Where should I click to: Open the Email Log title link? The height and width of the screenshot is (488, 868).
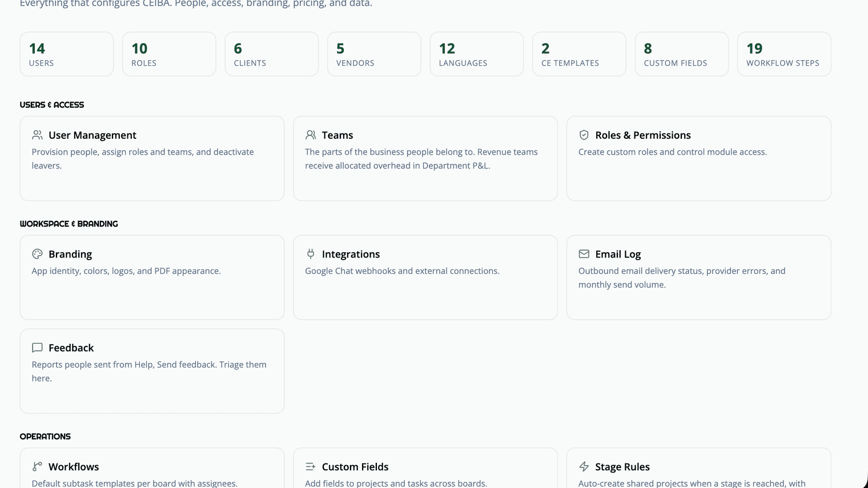click(x=618, y=254)
